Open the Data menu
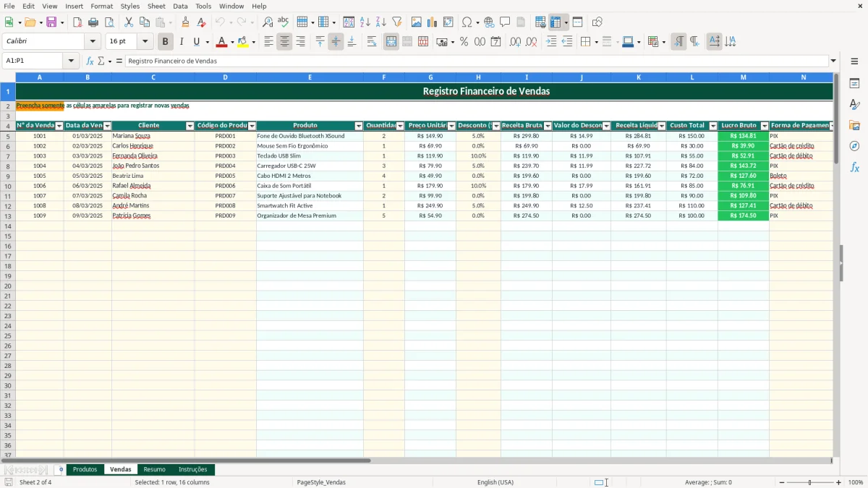This screenshot has width=868, height=488. (x=180, y=6)
